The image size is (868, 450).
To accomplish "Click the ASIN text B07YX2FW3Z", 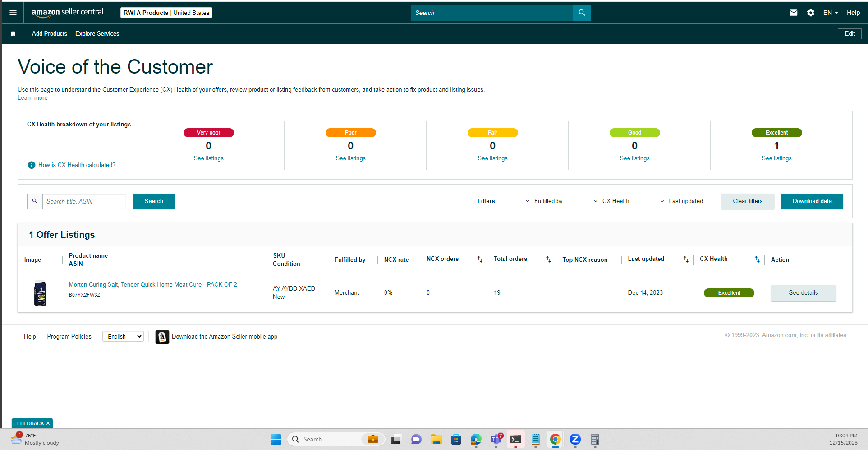I will click(x=84, y=295).
